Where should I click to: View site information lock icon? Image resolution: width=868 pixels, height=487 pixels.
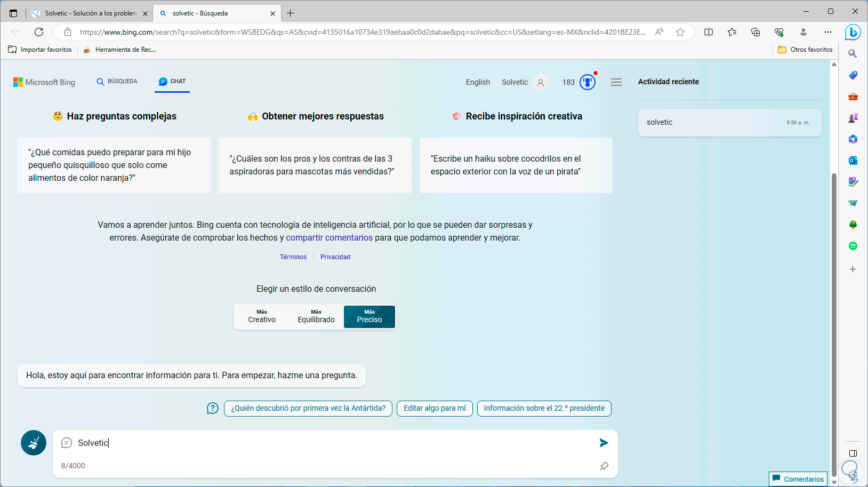pos(68,32)
